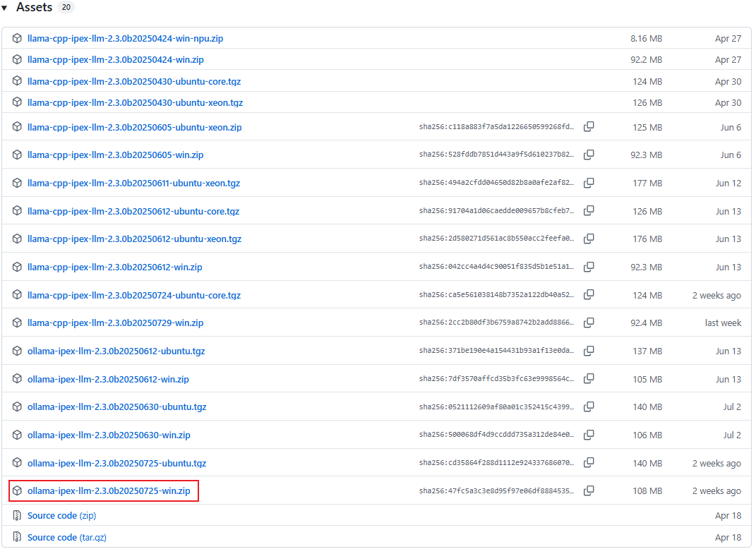Copy sha256 of ollama 20250612-win.zip
The width and height of the screenshot is (756, 554).
pos(589,379)
